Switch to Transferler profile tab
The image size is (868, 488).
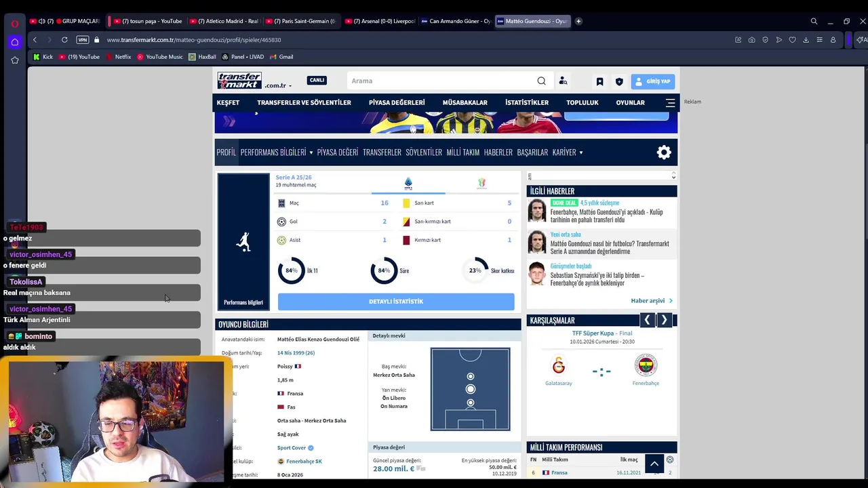point(382,152)
